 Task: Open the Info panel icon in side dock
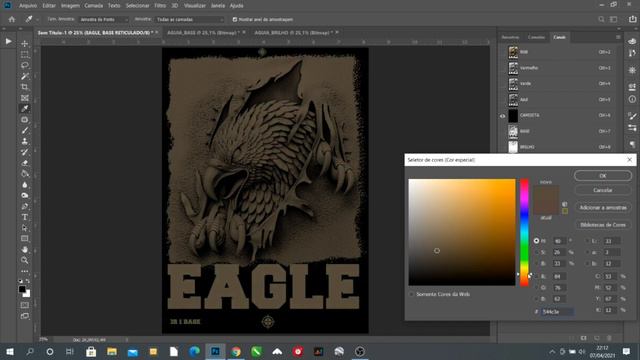click(632, 99)
